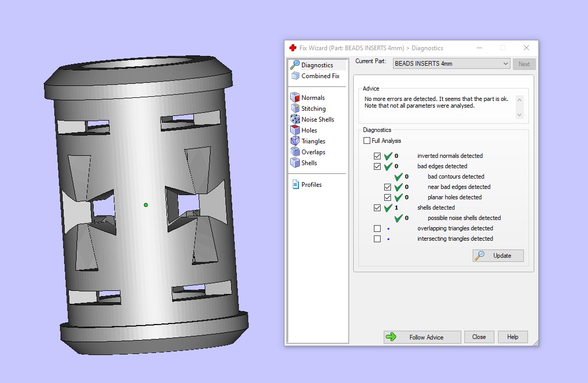Click the Triangles wireframe cube icon
Viewport: 588px width, 383px height.
295,141
